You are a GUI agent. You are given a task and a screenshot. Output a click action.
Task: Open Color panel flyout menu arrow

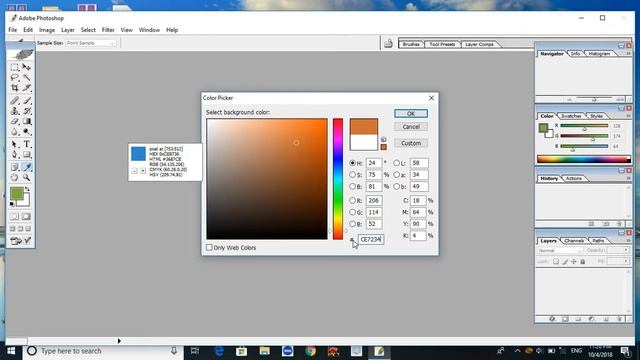pos(628,116)
